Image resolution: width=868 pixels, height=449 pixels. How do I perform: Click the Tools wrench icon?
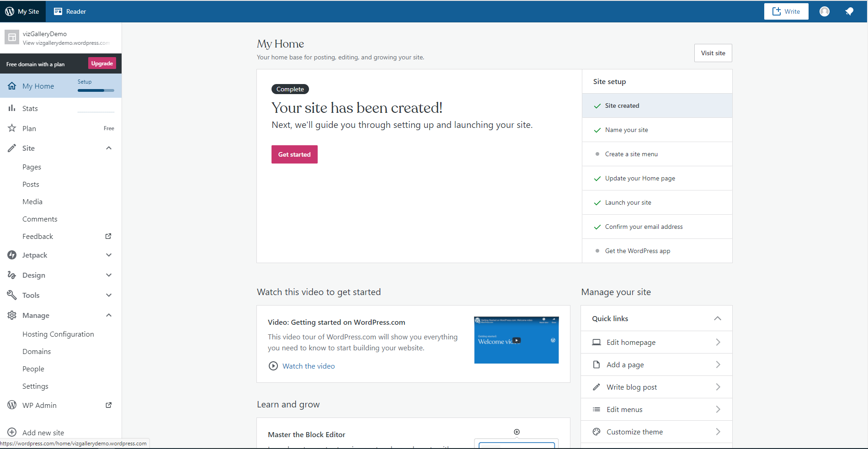click(12, 295)
